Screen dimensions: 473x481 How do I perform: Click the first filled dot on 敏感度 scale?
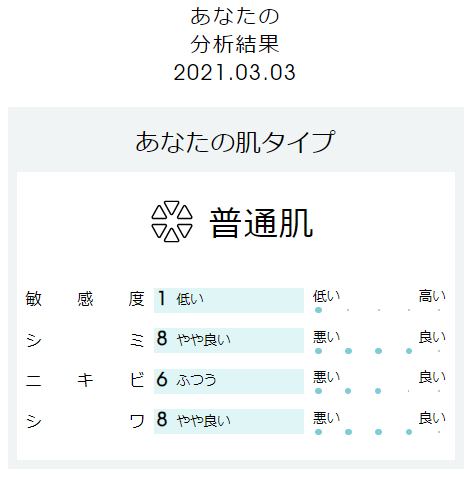click(x=318, y=310)
